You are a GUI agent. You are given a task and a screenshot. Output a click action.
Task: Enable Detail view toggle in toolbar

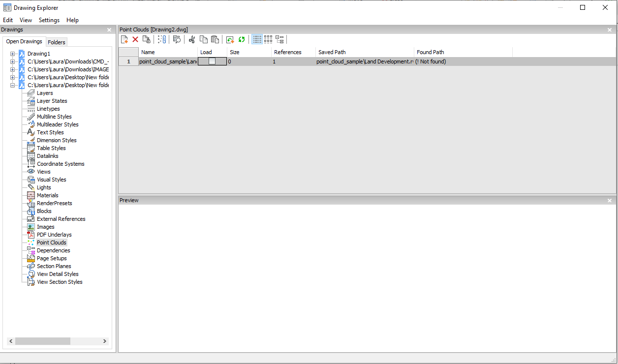257,39
